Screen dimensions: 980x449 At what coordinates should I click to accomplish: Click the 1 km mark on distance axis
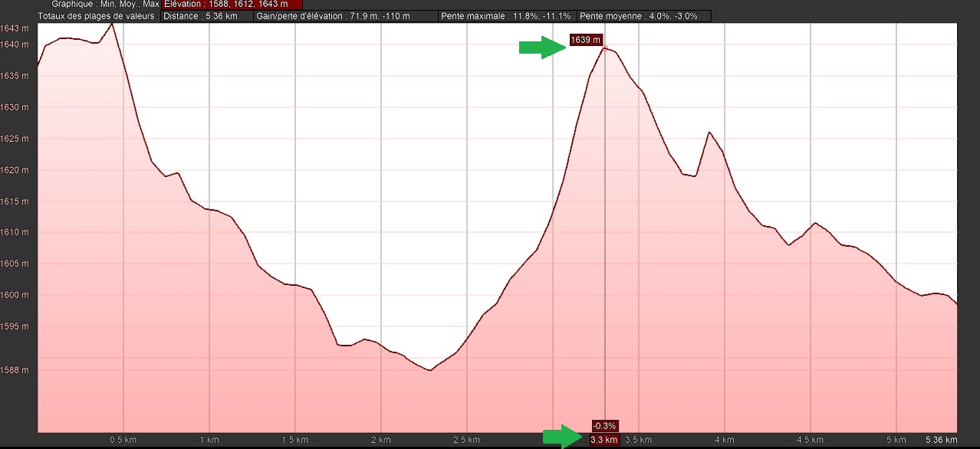[x=208, y=441]
